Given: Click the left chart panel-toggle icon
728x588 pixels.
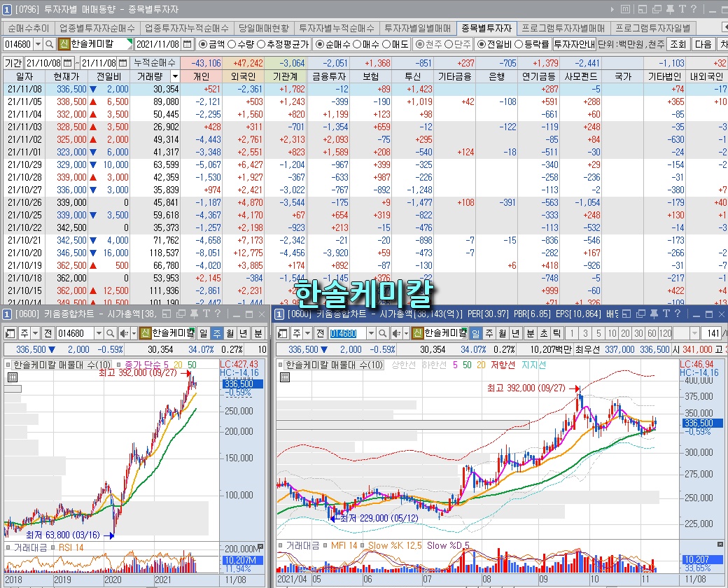Looking at the screenshot, I should (10, 333).
